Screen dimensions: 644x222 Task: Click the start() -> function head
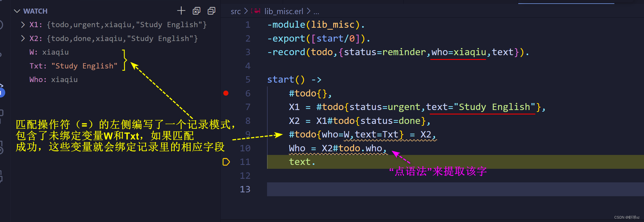point(294,80)
